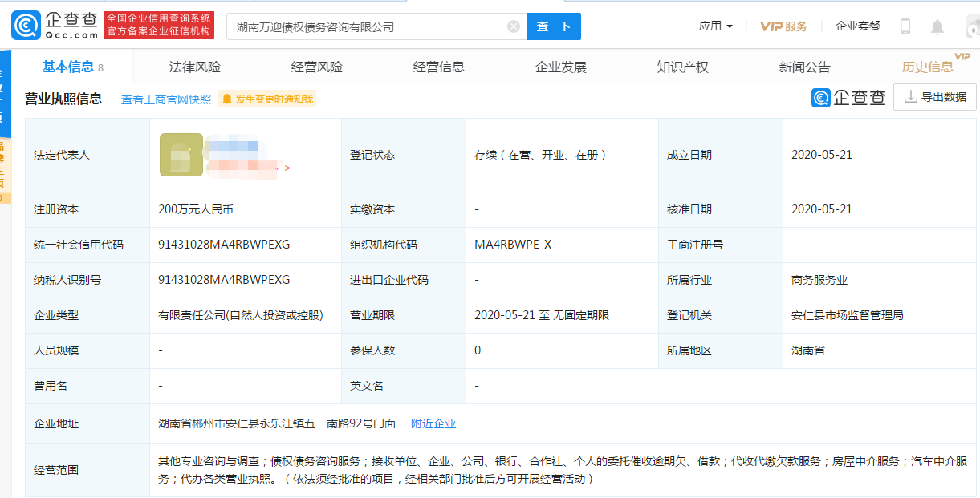Click 营业执照信息 heading
Viewport: 980px width, 498px height.
[63, 99]
